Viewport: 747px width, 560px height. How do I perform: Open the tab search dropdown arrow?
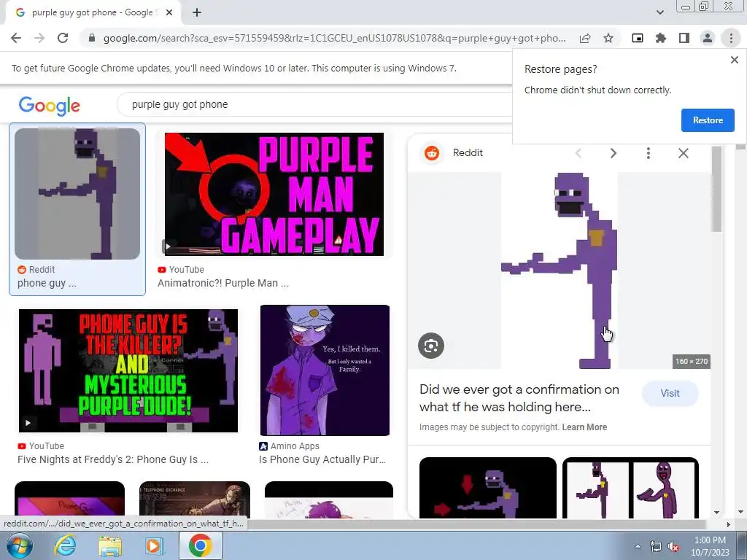pos(659,12)
